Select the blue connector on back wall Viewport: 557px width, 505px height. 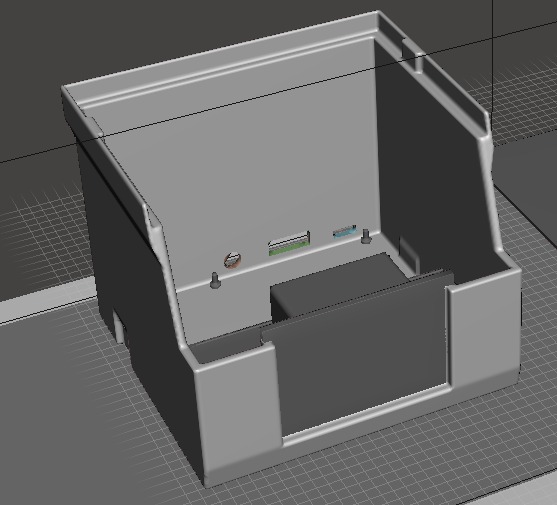(x=344, y=232)
